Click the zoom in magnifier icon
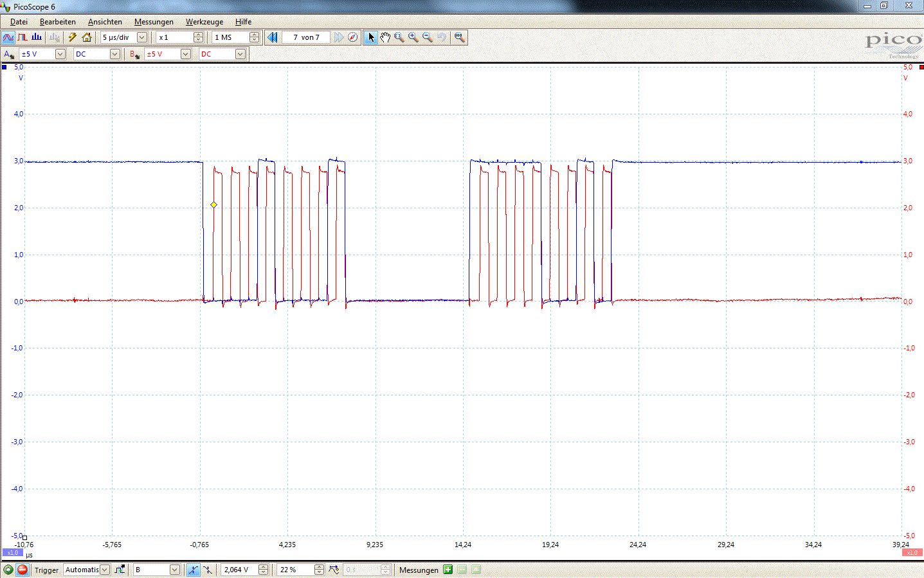Image resolution: width=924 pixels, height=578 pixels. tap(413, 37)
